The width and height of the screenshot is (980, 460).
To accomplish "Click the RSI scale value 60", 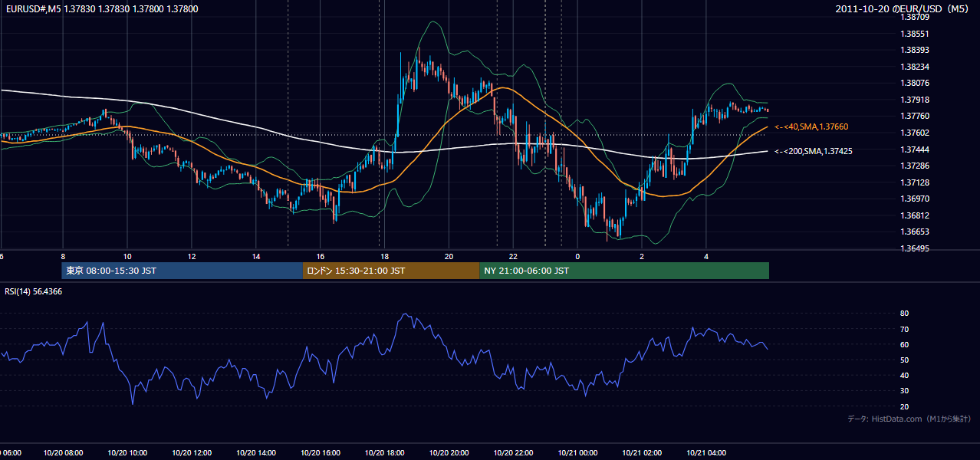I will click(905, 344).
